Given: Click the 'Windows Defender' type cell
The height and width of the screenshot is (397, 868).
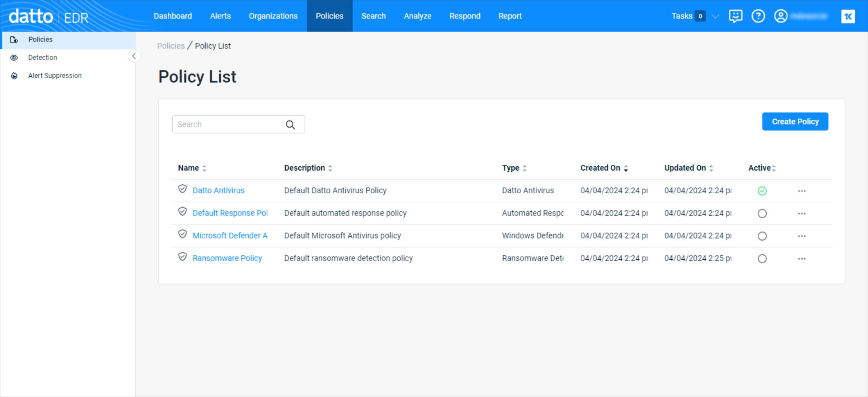Looking at the screenshot, I should click(x=533, y=236).
